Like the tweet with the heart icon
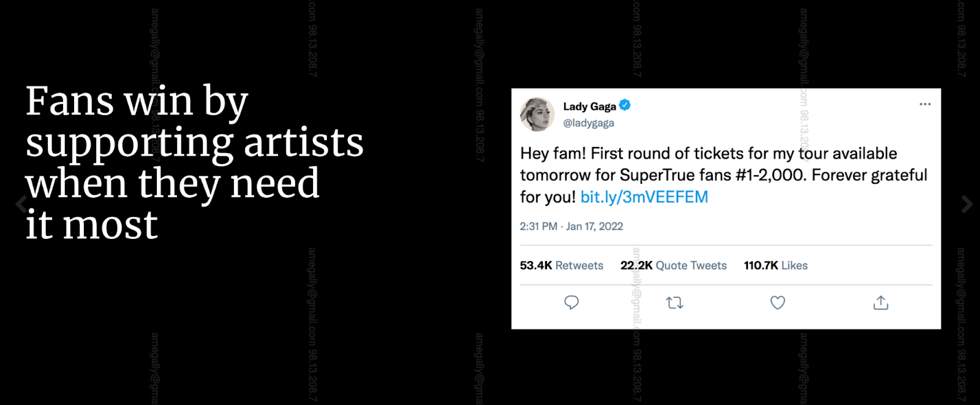 [778, 303]
